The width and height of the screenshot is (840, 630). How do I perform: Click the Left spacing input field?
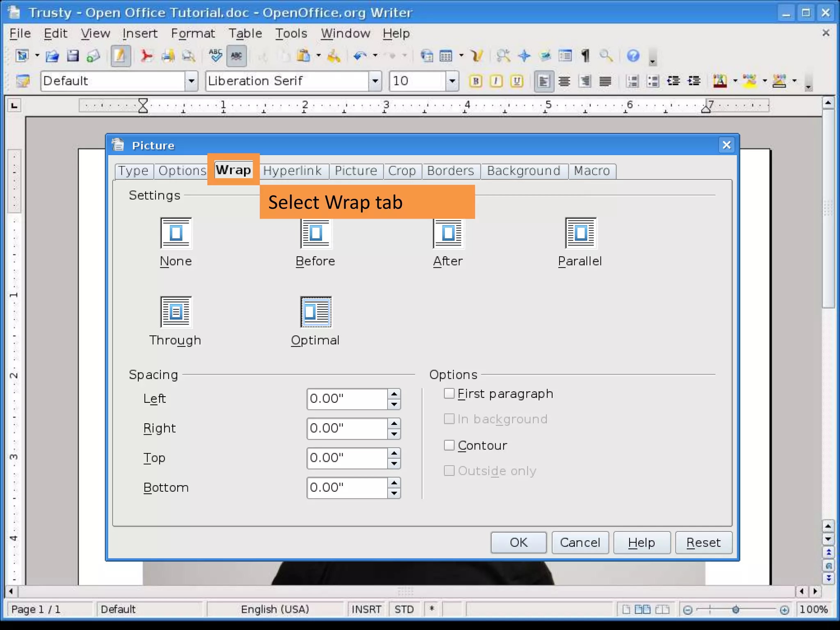347,399
